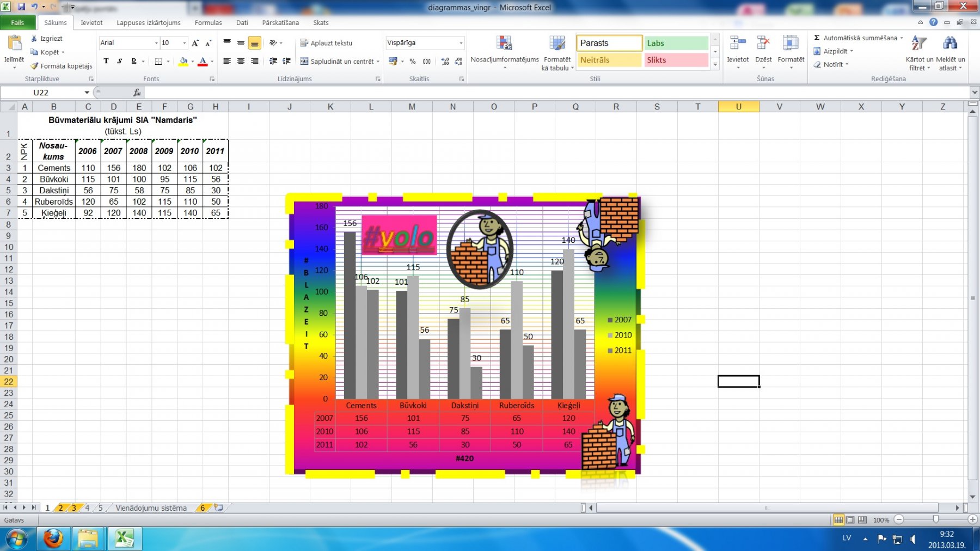
Task: Expand Kopēt dropdown arrow
Action: tap(63, 53)
